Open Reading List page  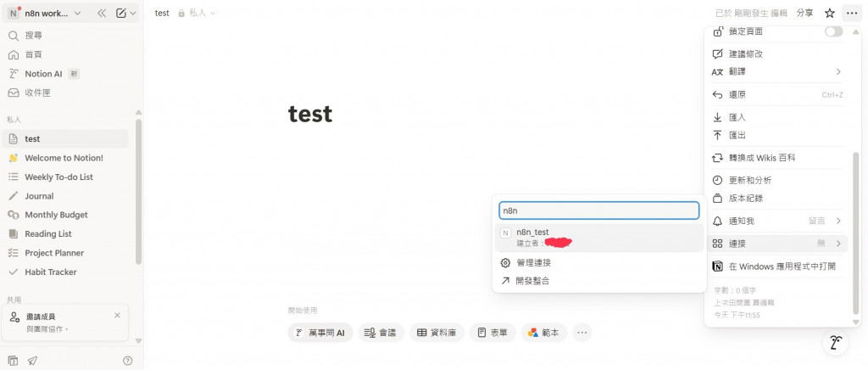(65, 233)
